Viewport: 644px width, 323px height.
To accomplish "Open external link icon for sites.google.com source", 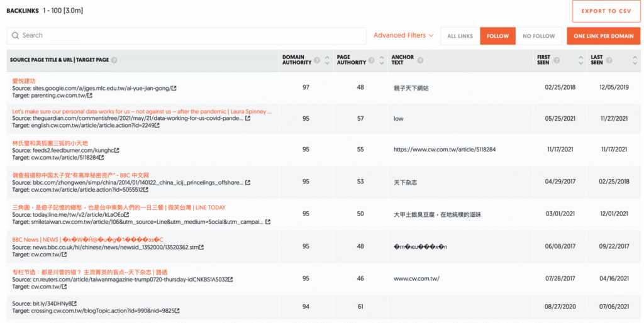I will click(174, 88).
